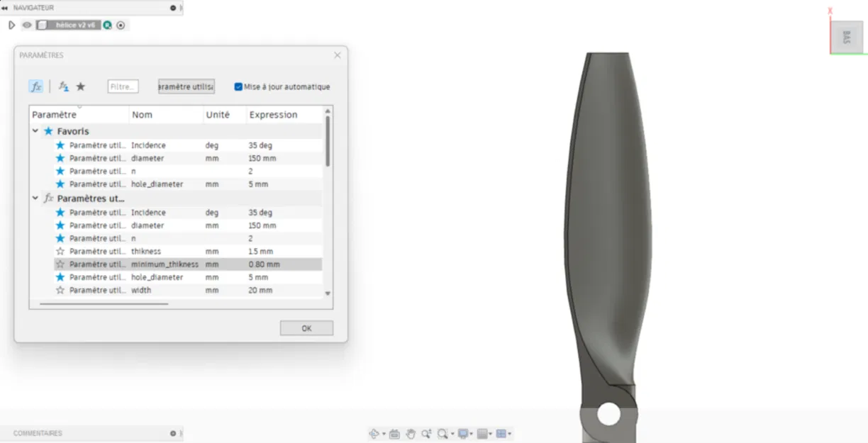Select the fx all-parameters filter icon

click(35, 86)
